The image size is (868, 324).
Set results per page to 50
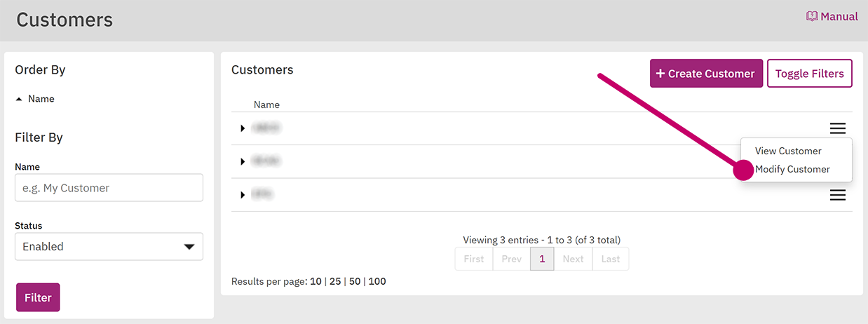[x=355, y=281]
